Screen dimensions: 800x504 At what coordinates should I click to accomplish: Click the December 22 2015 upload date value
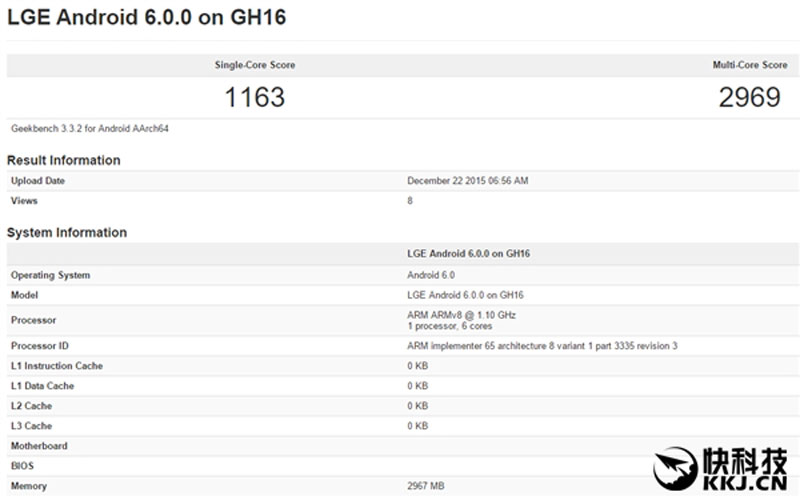467,181
